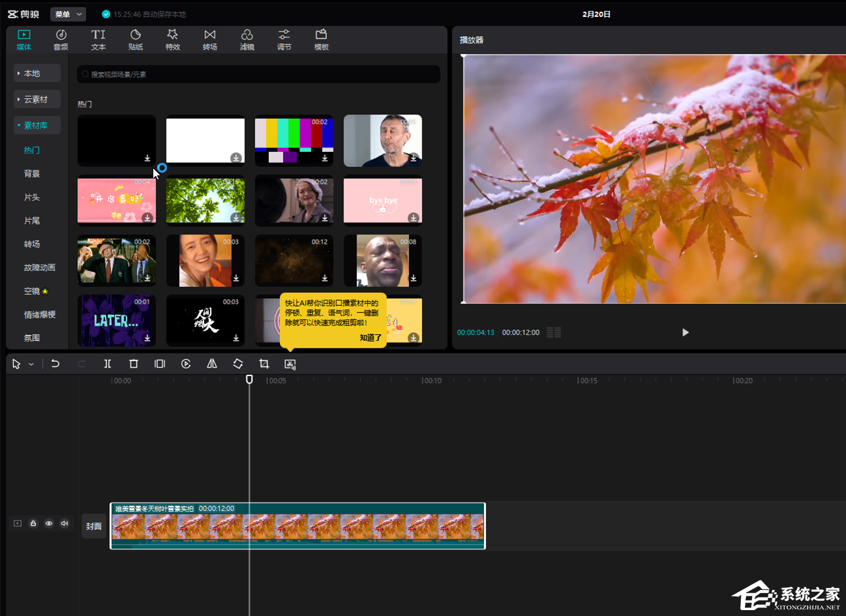Switch to the 文本 text tab
This screenshot has width=846, height=616.
click(98, 39)
